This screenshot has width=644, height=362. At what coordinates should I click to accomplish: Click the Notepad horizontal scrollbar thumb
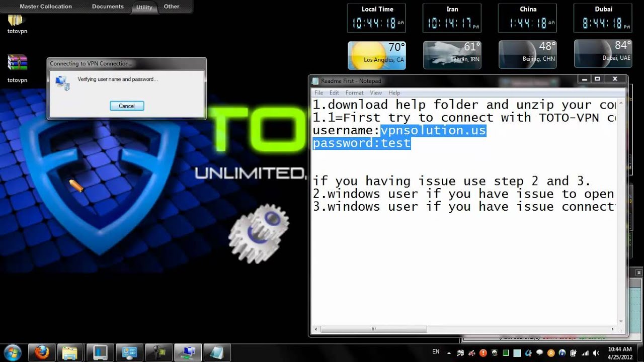point(373,329)
